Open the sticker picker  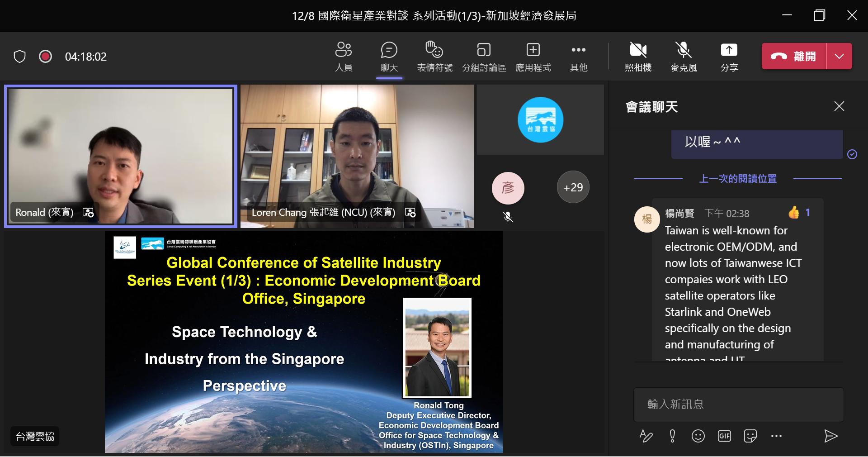pos(750,436)
